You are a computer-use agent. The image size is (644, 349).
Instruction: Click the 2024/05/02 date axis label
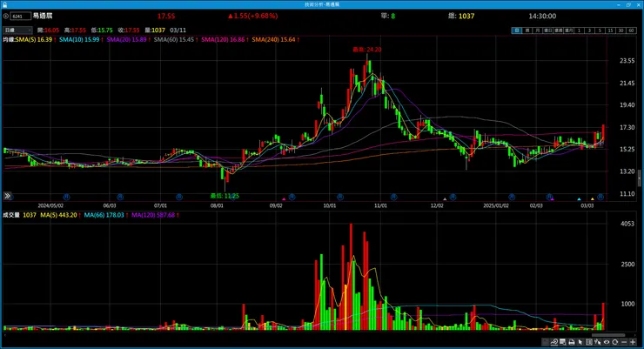[x=50, y=205]
